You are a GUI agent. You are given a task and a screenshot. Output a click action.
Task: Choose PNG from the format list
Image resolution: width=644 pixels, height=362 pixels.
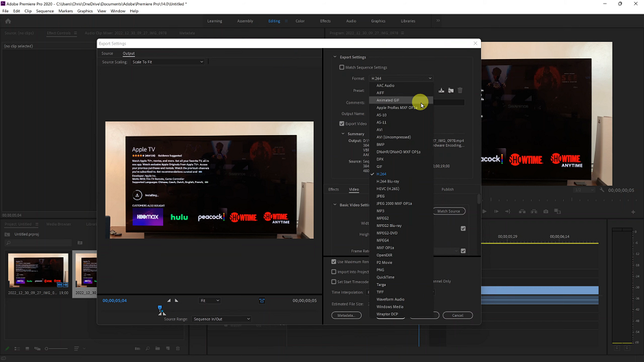click(401, 270)
